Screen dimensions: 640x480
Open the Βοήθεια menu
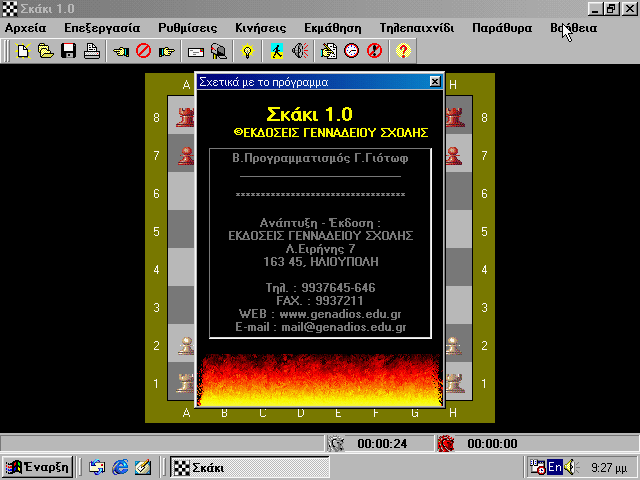click(x=573, y=28)
